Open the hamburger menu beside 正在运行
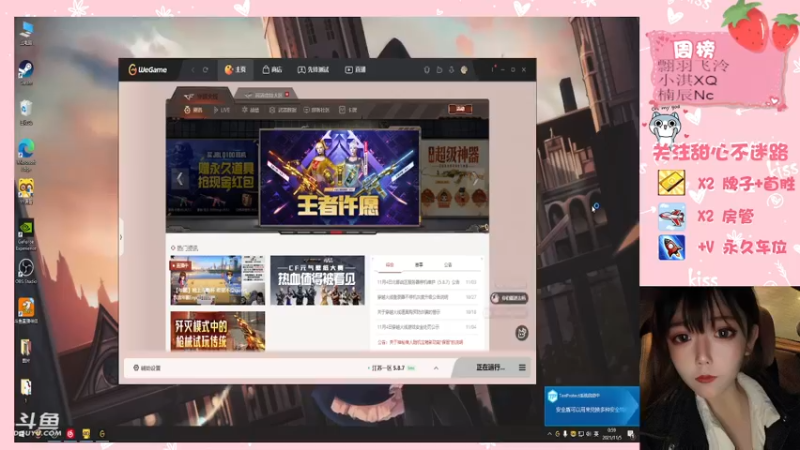The width and height of the screenshot is (800, 450). pos(522,367)
